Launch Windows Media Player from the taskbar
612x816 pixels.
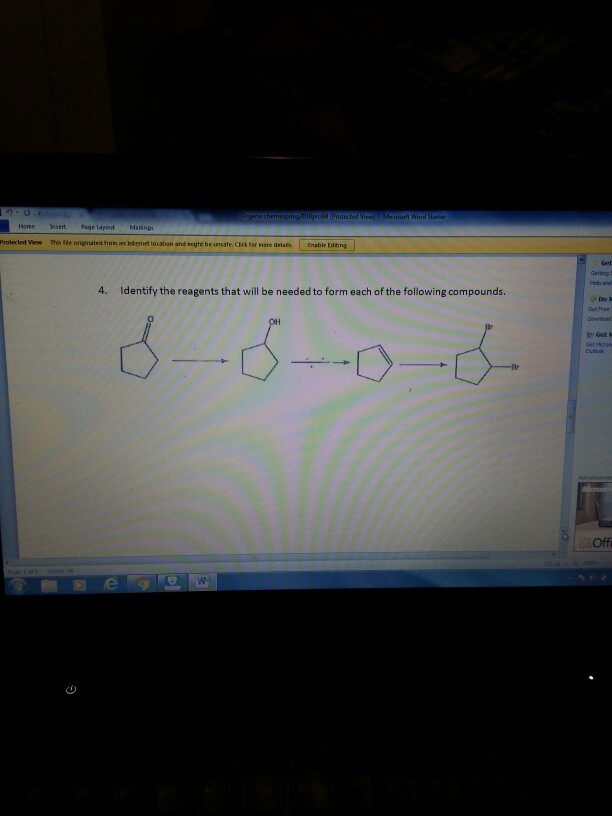pyautogui.click(x=79, y=585)
